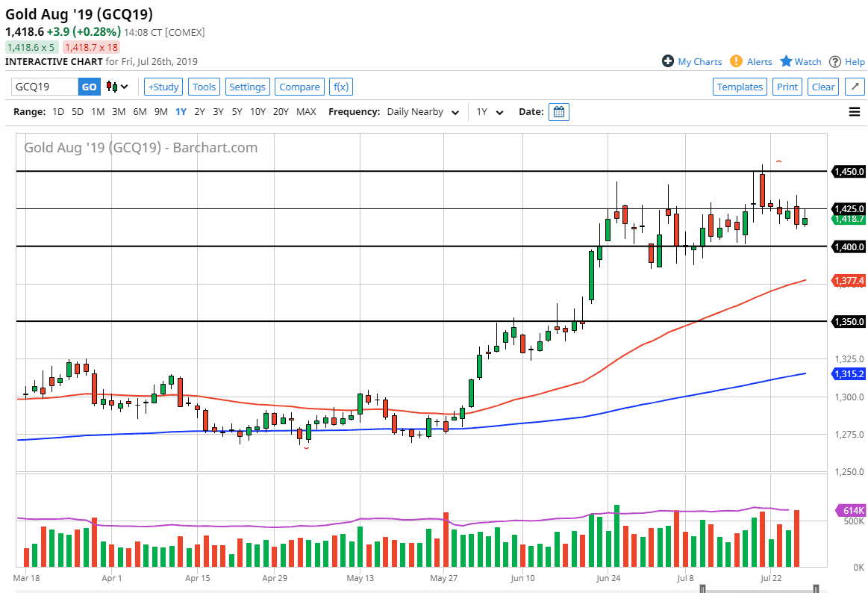Screen dimensions: 868x593
Task: Switch to the 6M range
Action: 139,111
